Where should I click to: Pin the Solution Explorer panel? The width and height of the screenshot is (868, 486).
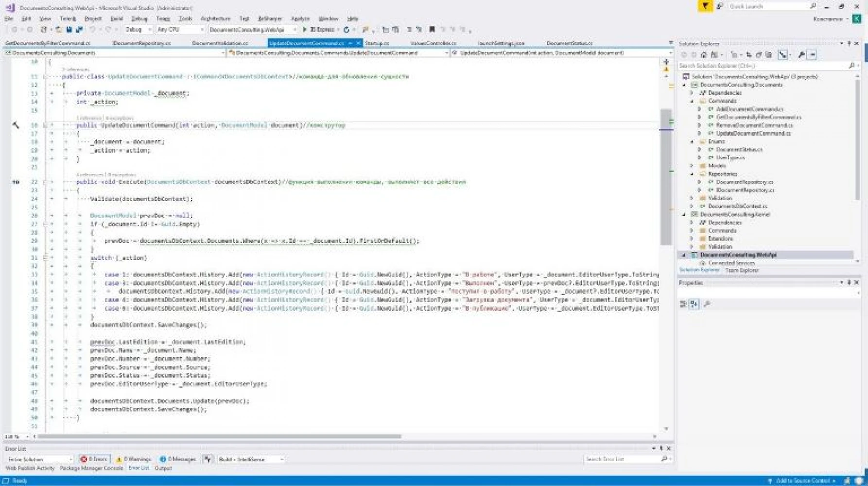[x=849, y=43]
